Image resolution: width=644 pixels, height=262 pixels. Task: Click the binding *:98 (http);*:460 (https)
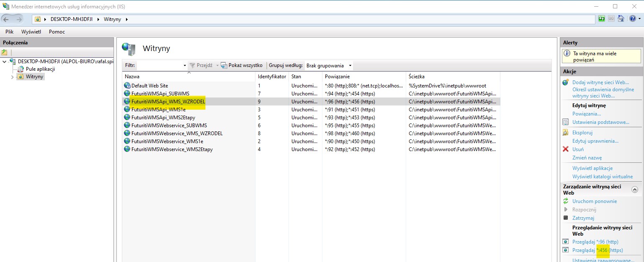tap(350, 133)
